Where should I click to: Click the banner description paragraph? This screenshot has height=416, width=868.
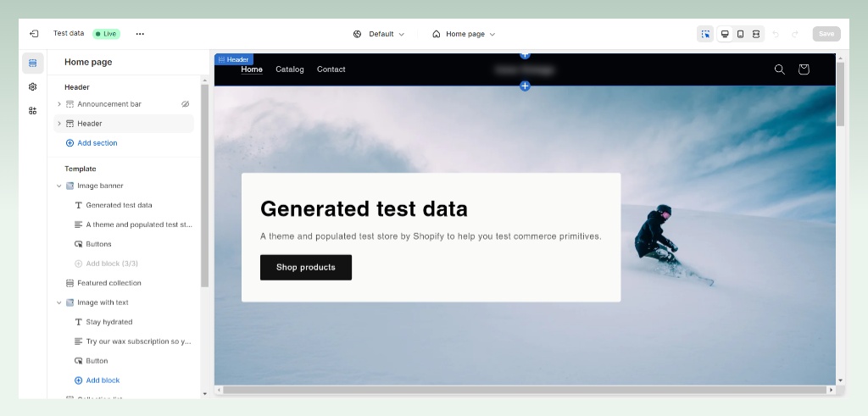431,236
